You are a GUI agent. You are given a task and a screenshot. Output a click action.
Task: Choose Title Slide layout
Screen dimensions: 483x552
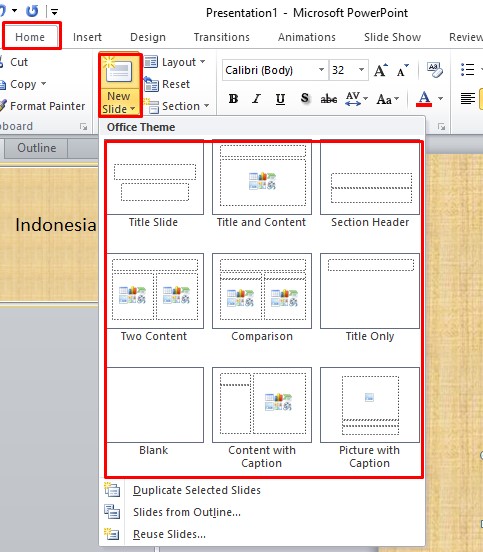[153, 185]
